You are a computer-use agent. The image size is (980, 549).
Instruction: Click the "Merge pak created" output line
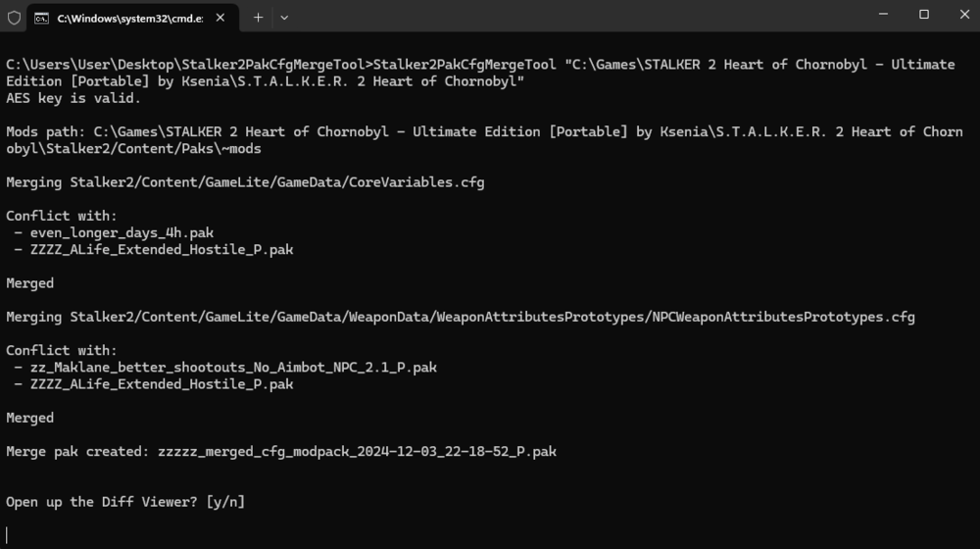point(281,451)
